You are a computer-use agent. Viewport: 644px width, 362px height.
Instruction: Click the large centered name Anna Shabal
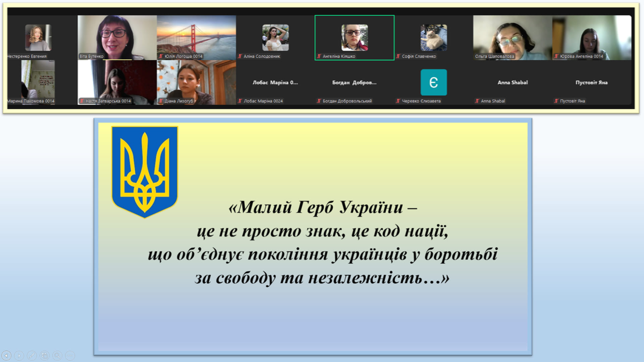(x=513, y=82)
